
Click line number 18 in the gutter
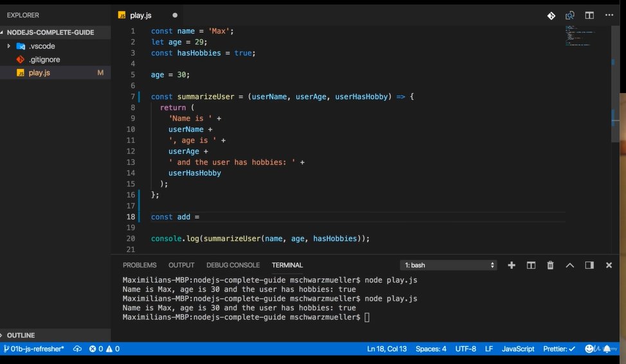tap(130, 217)
